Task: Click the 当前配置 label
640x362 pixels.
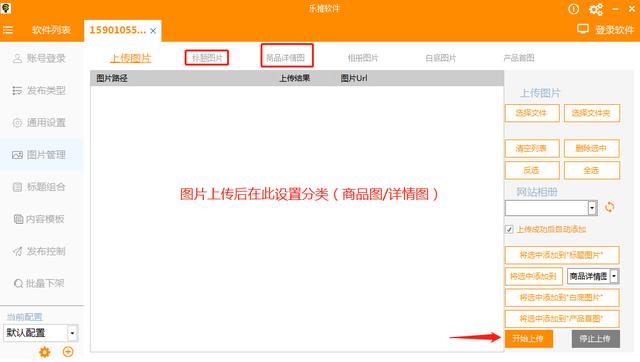Action: (24, 317)
